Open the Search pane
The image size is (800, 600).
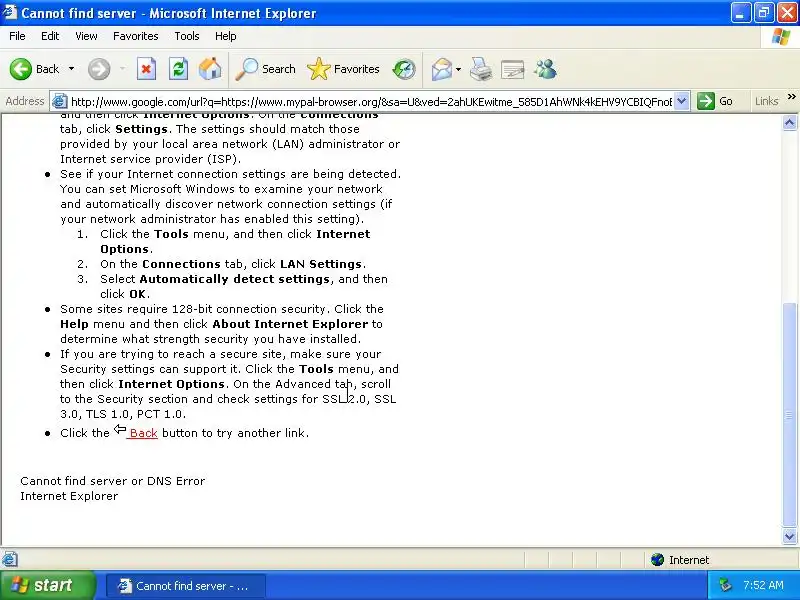265,69
